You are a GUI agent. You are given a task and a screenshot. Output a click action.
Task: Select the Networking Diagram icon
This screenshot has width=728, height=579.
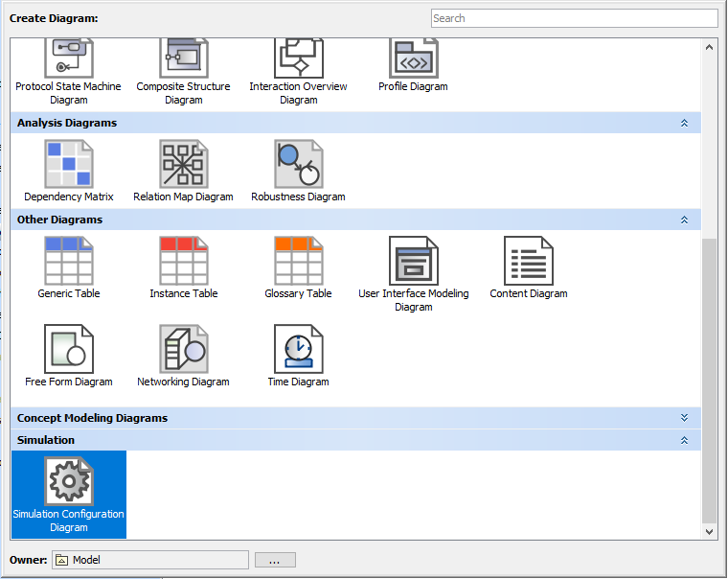[183, 349]
